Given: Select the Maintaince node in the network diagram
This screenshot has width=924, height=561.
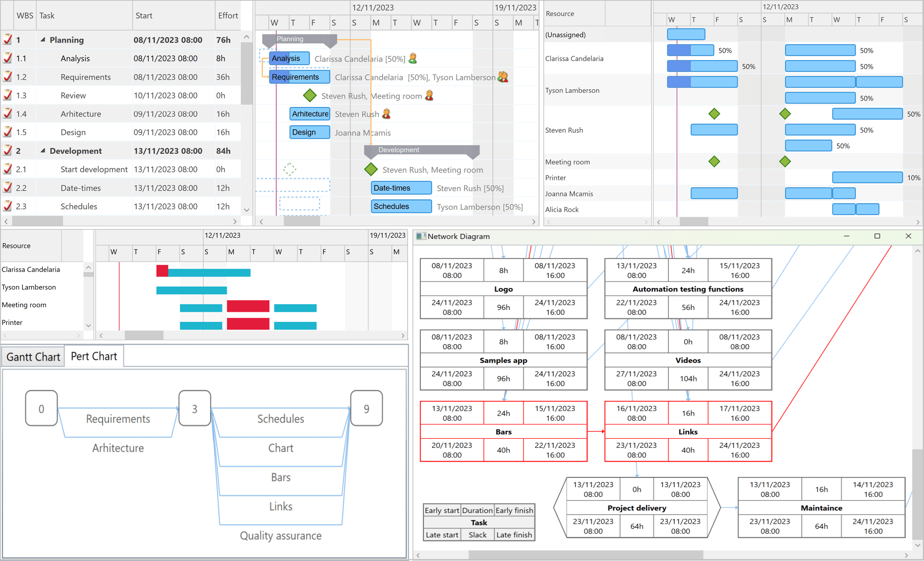Looking at the screenshot, I should point(821,508).
